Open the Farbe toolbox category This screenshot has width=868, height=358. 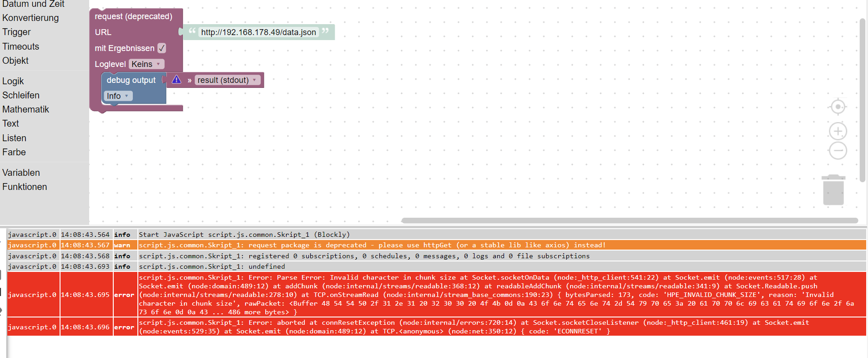(14, 152)
